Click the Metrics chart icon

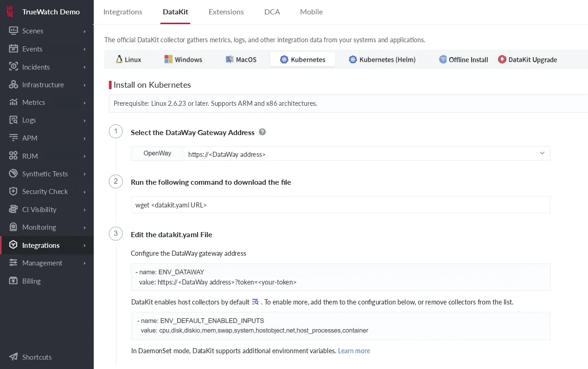pyautogui.click(x=13, y=102)
